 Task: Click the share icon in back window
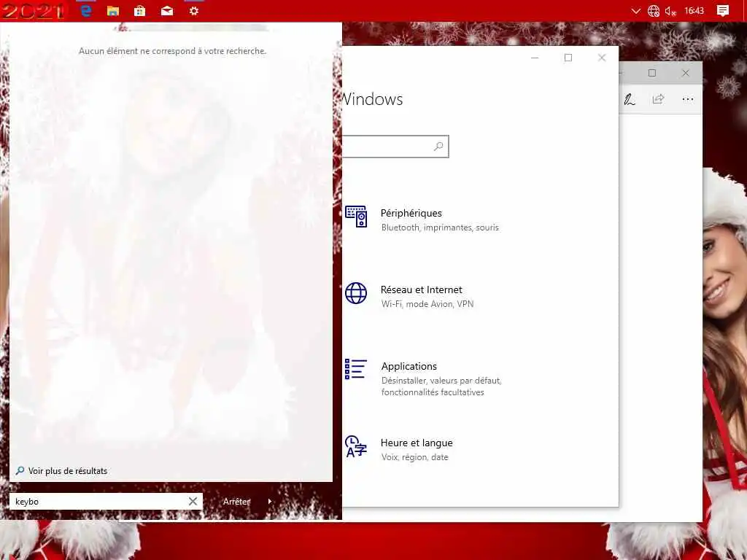coord(658,99)
